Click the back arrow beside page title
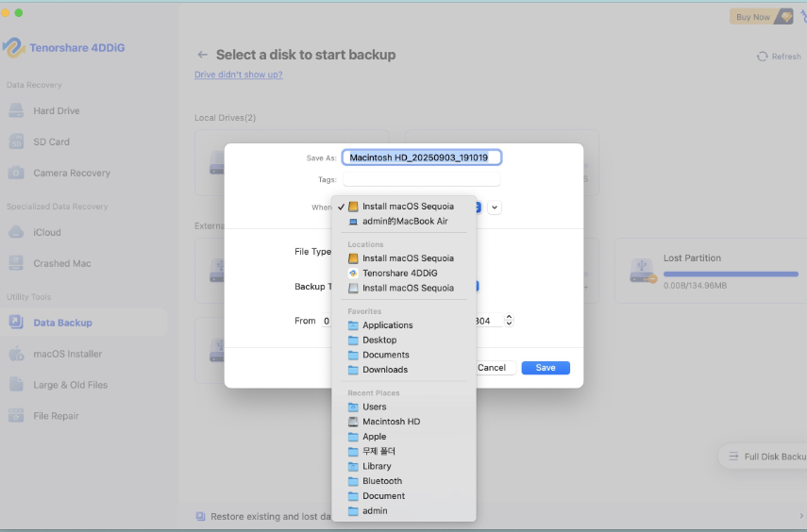This screenshot has height=532, width=807. pyautogui.click(x=202, y=55)
